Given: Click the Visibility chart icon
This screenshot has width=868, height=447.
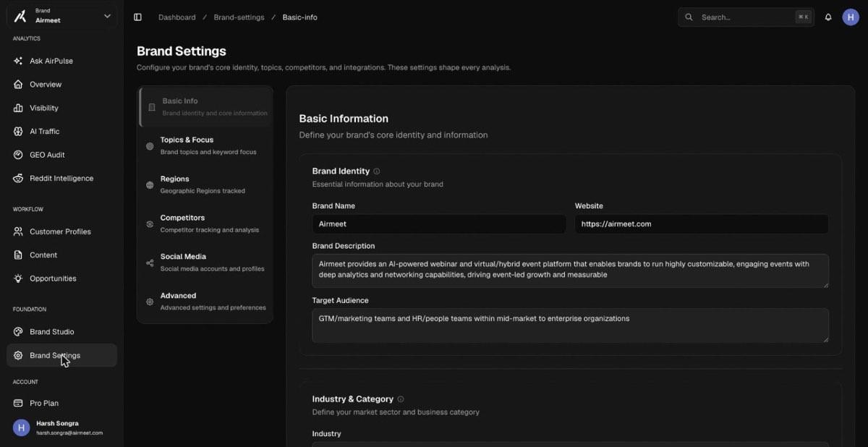Looking at the screenshot, I should 18,108.
